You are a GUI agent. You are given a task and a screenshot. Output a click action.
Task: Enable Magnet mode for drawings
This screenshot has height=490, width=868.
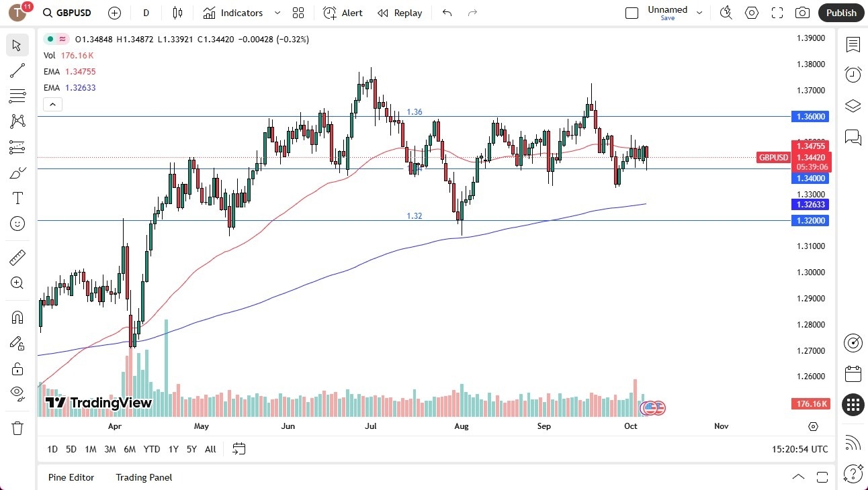(x=17, y=316)
